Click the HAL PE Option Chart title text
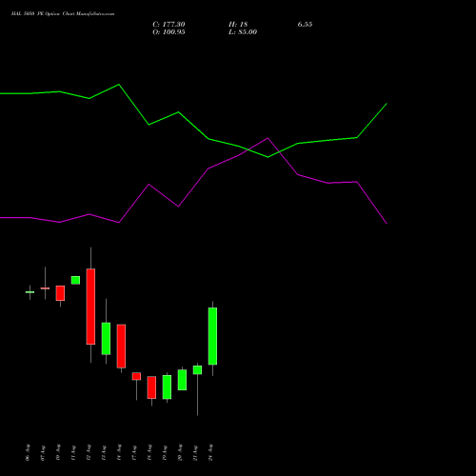The height and width of the screenshot is (476, 476). click(x=63, y=14)
